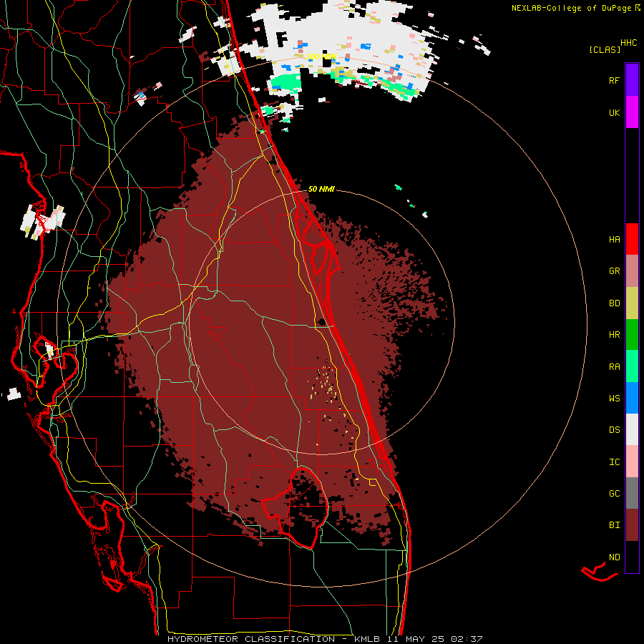
Task: Click the HHC product label
Action: 628,43
